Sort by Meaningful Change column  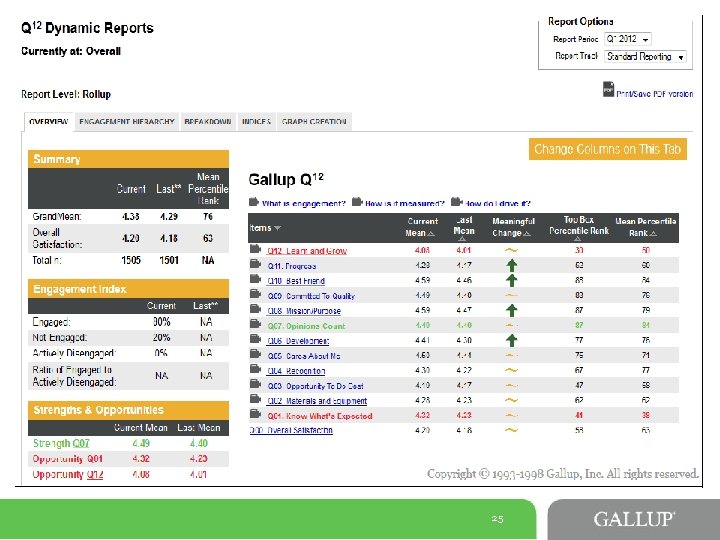513,227
